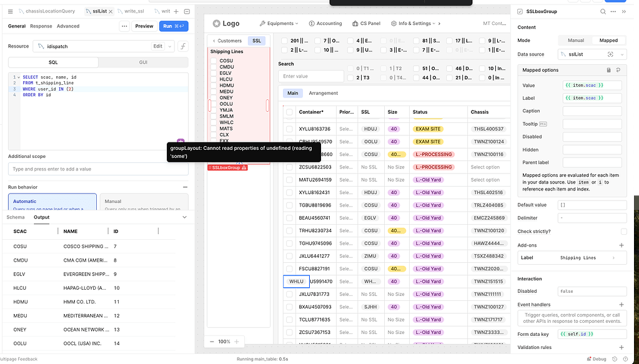Click the hamburger menu icon beside query tabs
The height and width of the screenshot is (364, 639).
coord(9,11)
